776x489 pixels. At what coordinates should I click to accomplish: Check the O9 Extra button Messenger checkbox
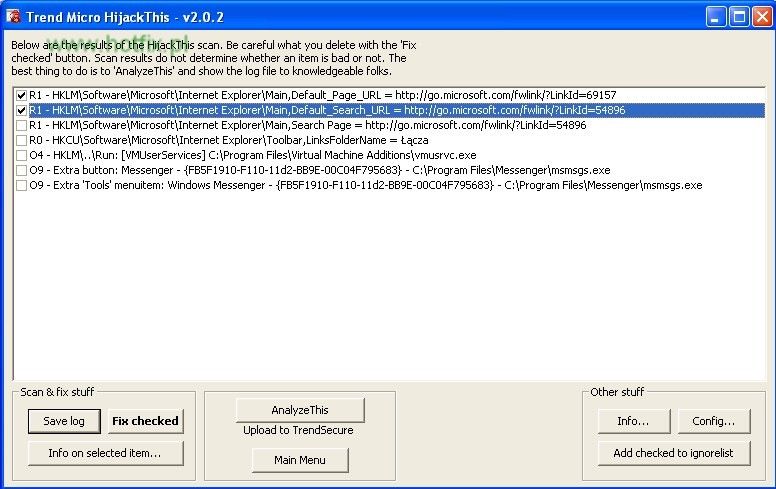(21, 170)
